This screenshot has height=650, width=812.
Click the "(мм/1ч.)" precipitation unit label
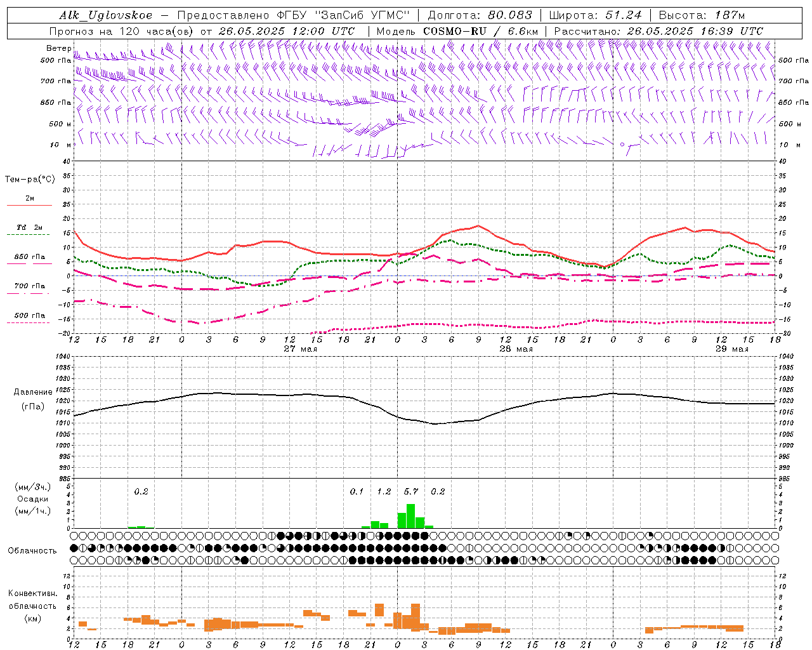click(32, 511)
